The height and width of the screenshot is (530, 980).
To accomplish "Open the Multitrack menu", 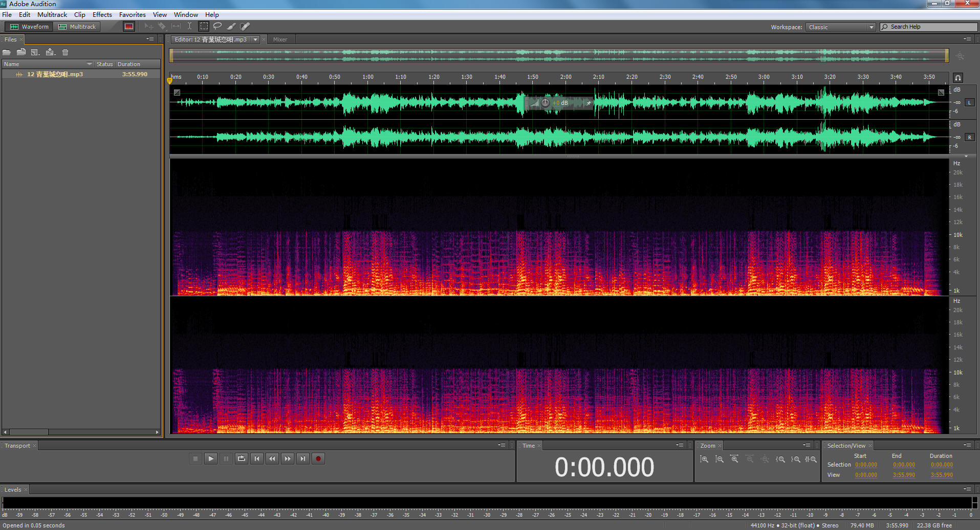I will [52, 14].
